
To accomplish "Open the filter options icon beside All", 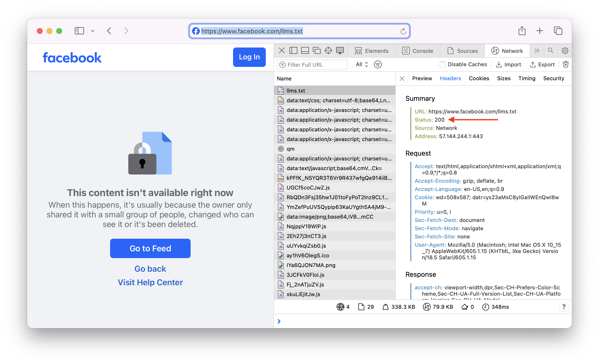I will [x=378, y=64].
